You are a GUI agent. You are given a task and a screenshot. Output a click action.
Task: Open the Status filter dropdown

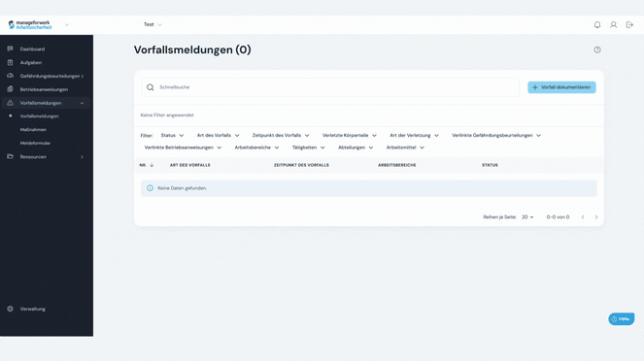172,136
